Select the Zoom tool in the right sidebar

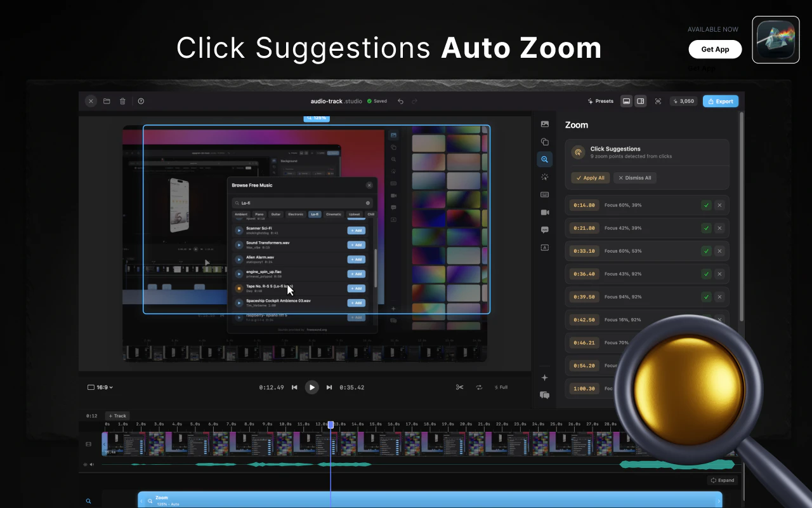tap(544, 159)
